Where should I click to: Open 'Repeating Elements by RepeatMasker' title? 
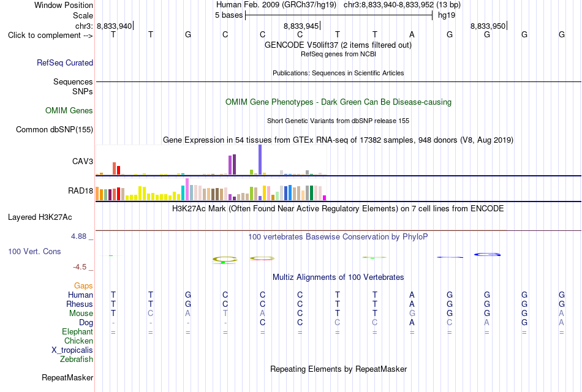tap(339, 369)
